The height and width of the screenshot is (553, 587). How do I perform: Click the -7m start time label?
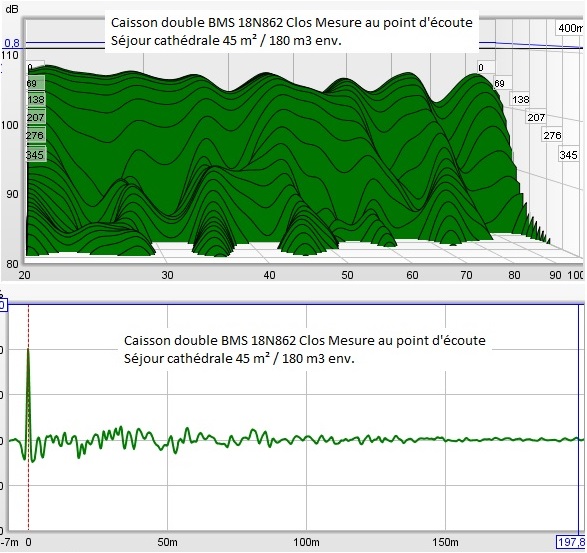tap(10, 542)
